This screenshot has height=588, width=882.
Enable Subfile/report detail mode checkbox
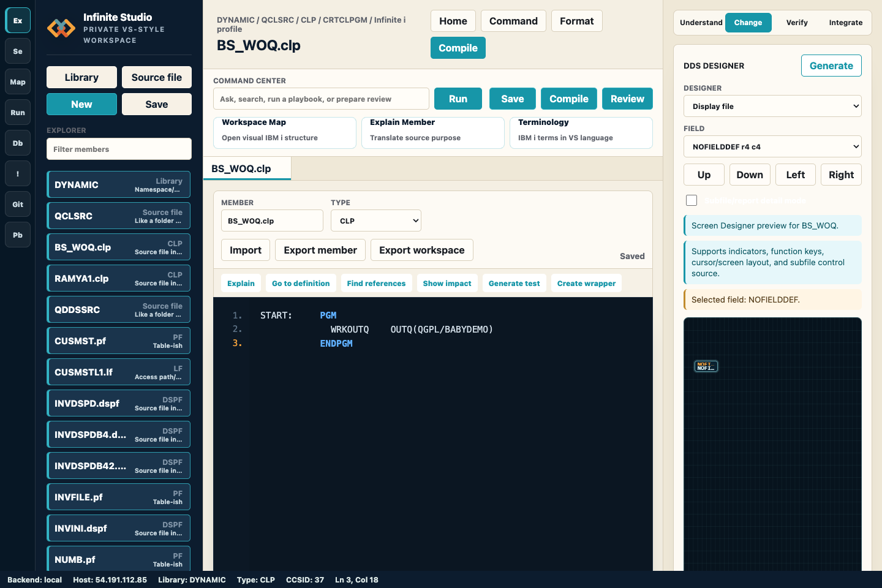[x=692, y=200]
